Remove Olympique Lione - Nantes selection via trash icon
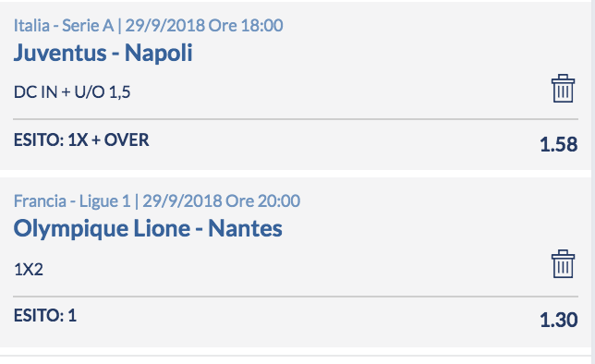 pos(564,264)
